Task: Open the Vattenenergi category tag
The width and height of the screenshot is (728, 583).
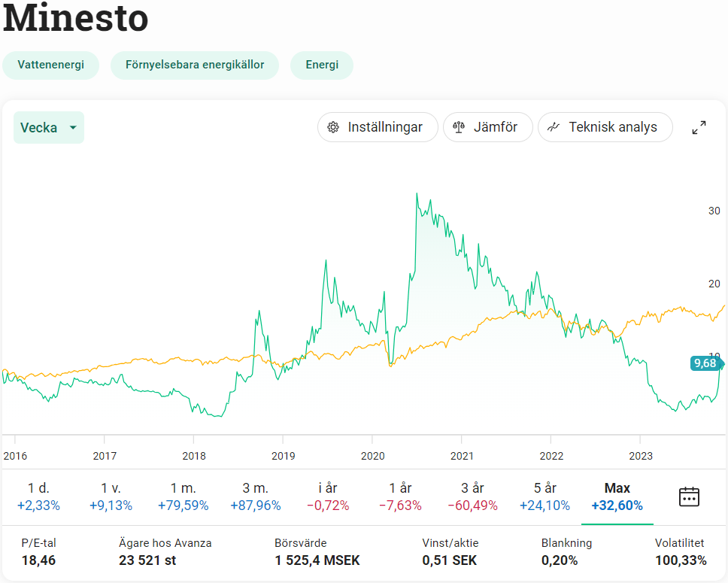Action: (x=51, y=65)
